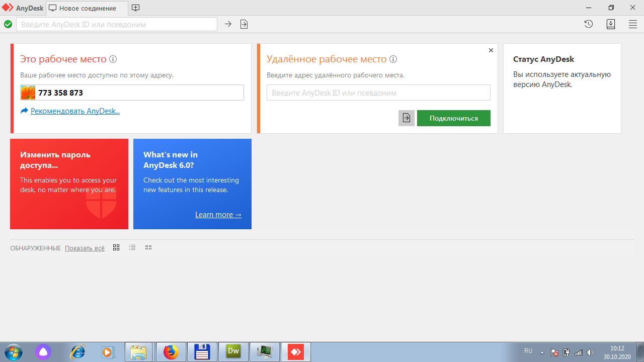
Task: Open the monitor app taskbar icon
Action: pyautogui.click(x=264, y=352)
